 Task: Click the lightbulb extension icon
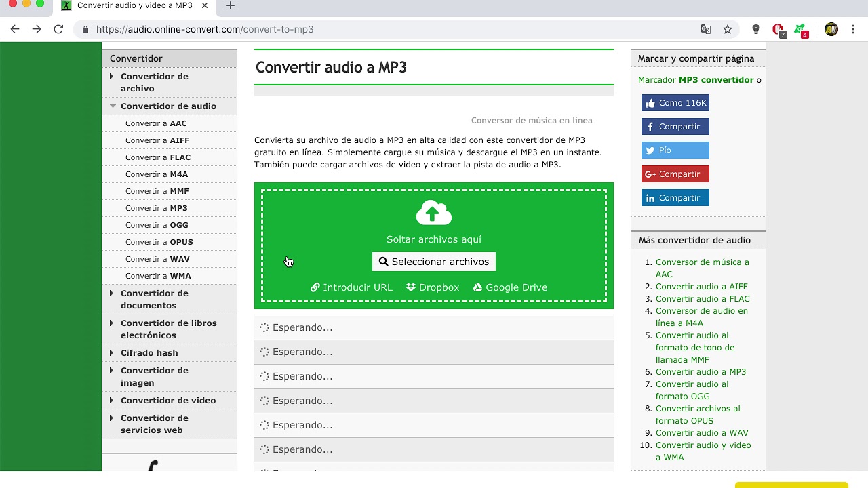pyautogui.click(x=756, y=29)
